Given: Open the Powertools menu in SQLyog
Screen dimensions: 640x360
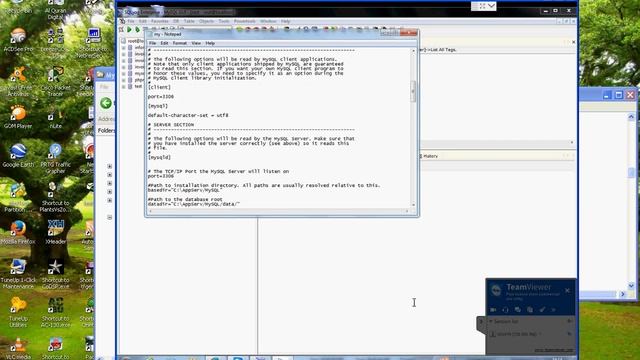Looking at the screenshot, I should [x=244, y=21].
